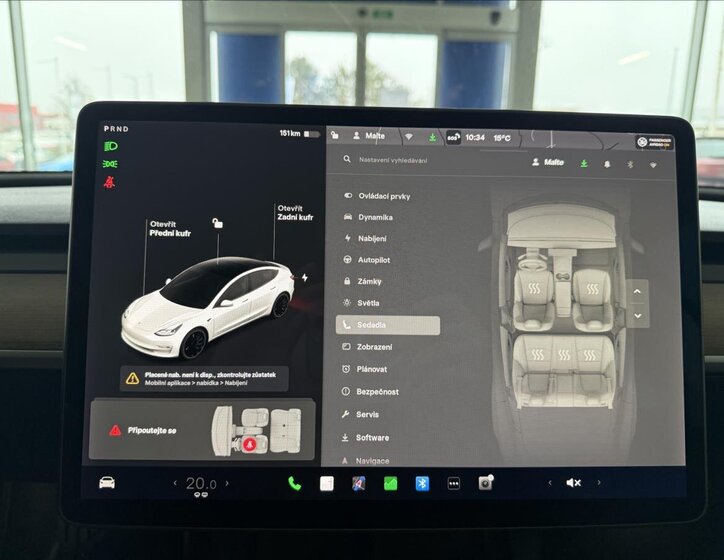Toggle rear center seat heater

point(564,355)
